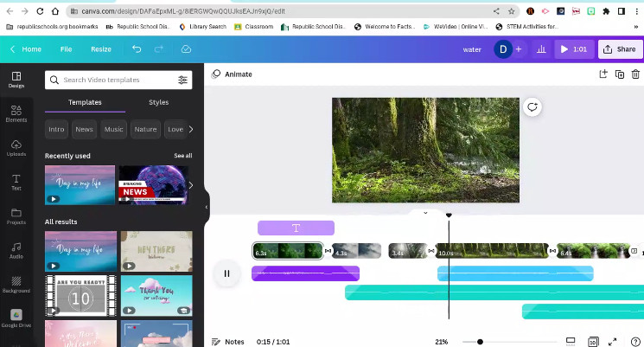The image size is (644, 347).
Task: Click the zoom slider handle
Action: 480,342
